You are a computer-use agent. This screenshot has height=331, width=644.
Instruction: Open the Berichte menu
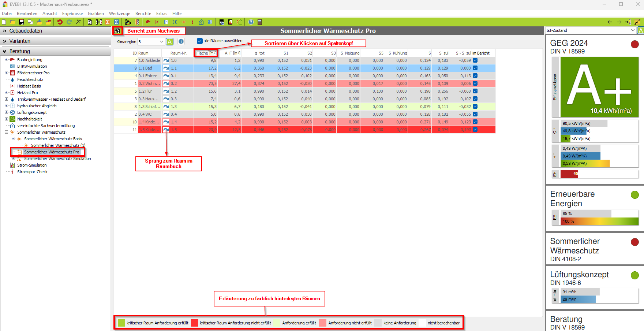pyautogui.click(x=143, y=14)
